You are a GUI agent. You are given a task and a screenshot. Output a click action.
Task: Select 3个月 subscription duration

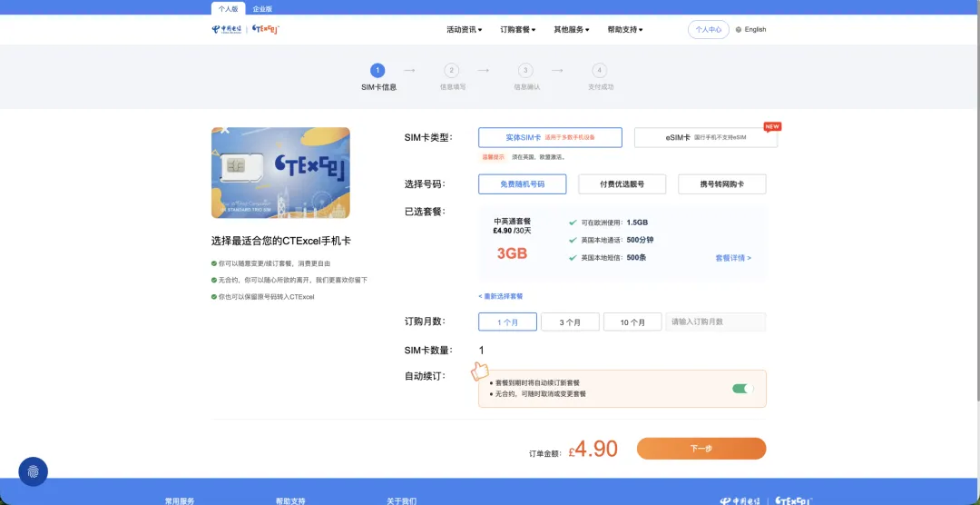click(570, 322)
